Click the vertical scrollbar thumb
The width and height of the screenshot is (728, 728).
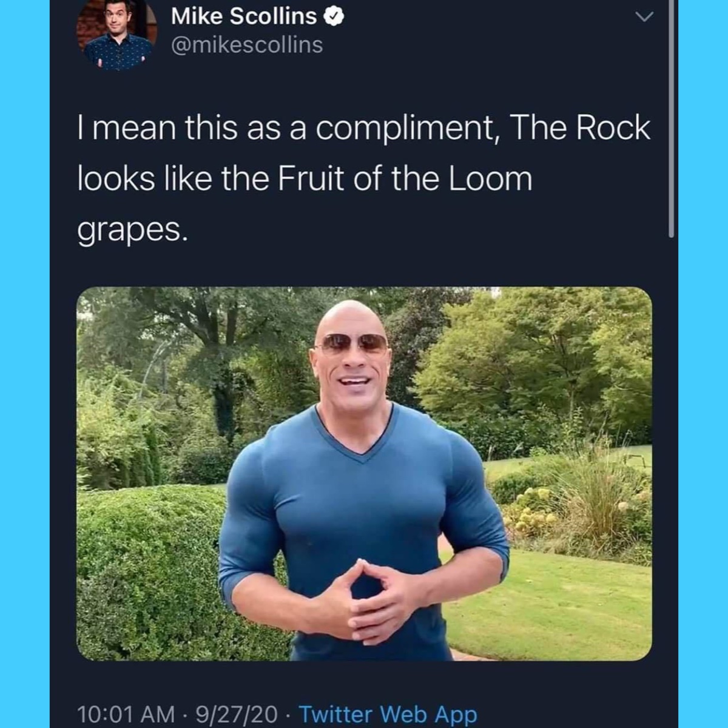click(x=671, y=121)
